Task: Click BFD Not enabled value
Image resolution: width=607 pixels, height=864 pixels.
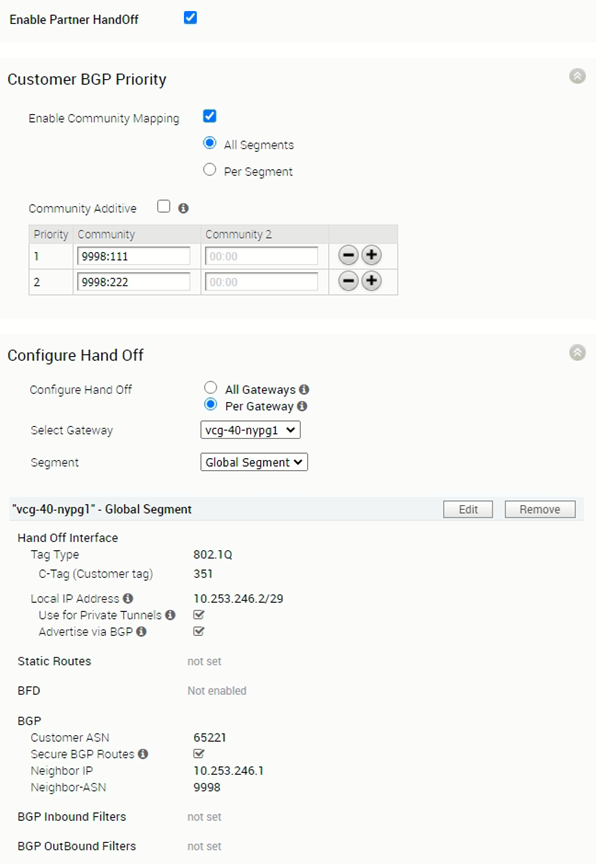Action: (x=217, y=690)
